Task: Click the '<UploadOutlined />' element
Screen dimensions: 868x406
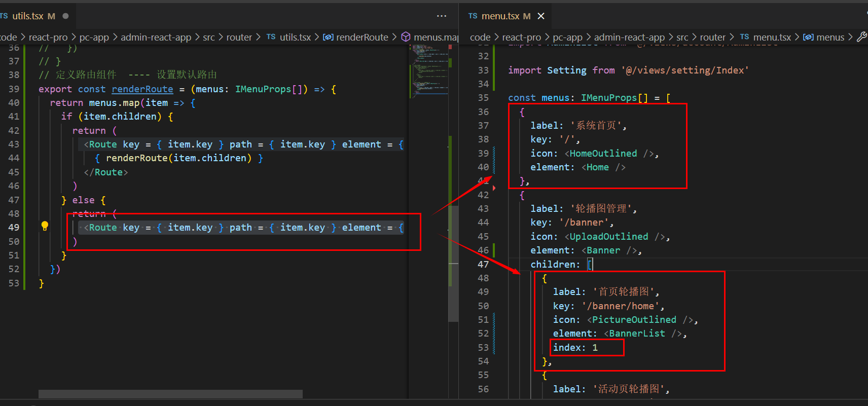Action: [x=614, y=237]
